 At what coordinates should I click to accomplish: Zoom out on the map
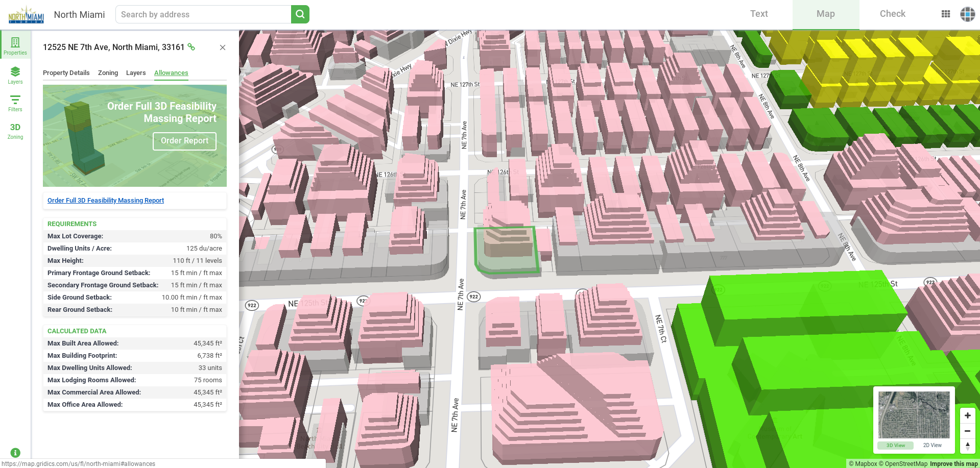[967, 431]
